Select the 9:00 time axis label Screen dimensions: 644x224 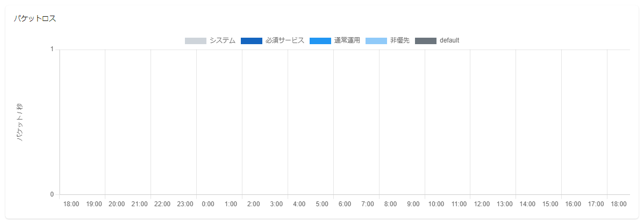click(x=413, y=204)
